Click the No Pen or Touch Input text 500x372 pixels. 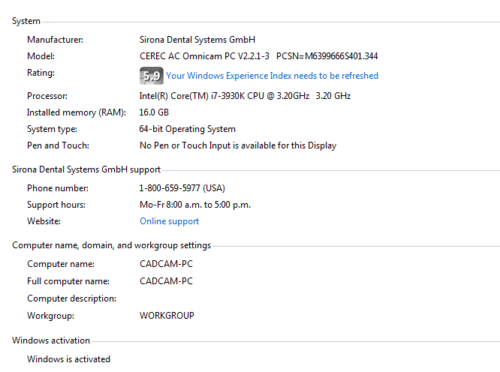[x=238, y=146]
